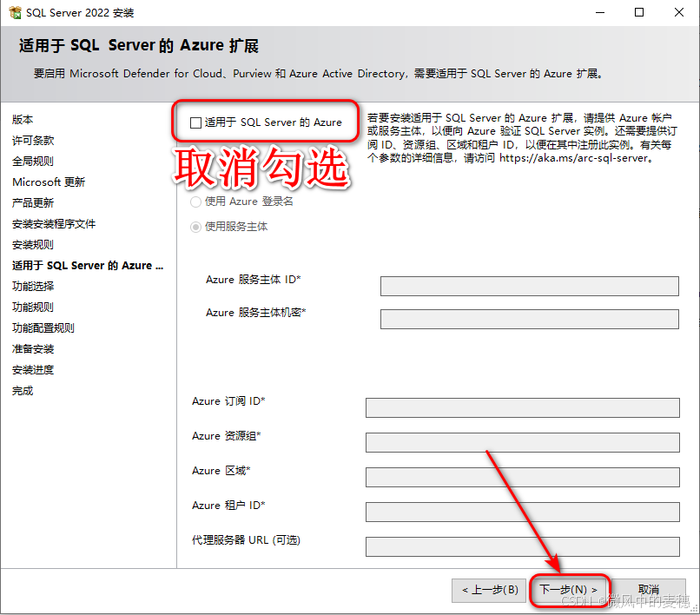Screen dimensions: 700x615
Task: Click the 上一步(B) back button
Action: coord(489,590)
